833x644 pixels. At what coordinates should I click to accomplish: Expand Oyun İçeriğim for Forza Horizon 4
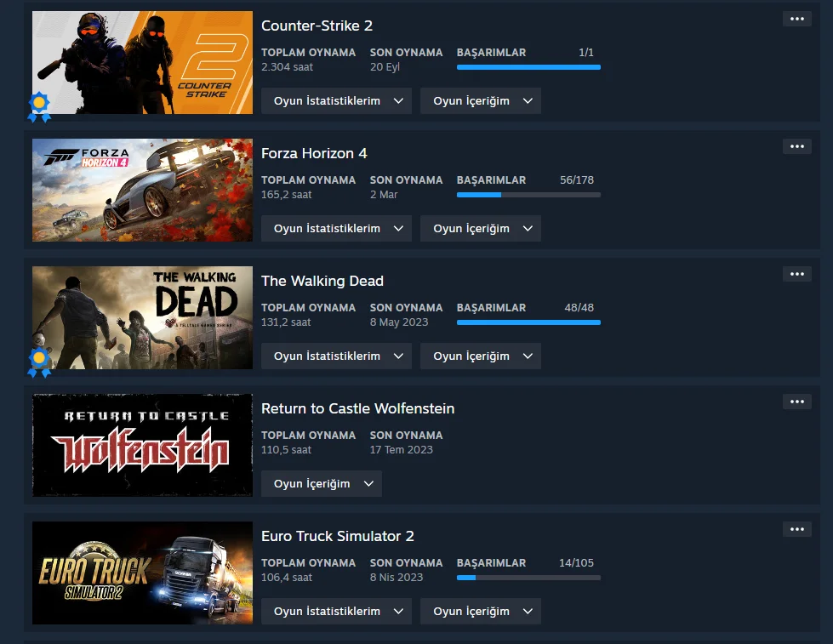480,229
